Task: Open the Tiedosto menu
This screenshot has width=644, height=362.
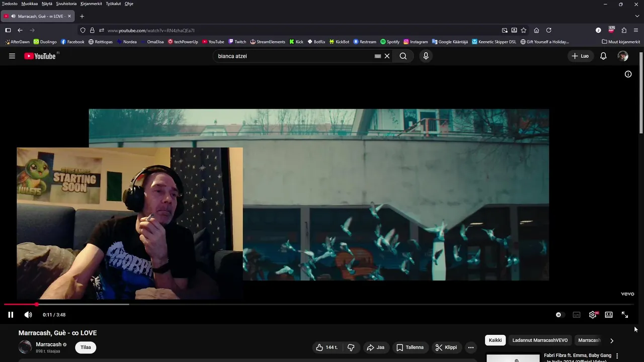Action: pyautogui.click(x=10, y=4)
